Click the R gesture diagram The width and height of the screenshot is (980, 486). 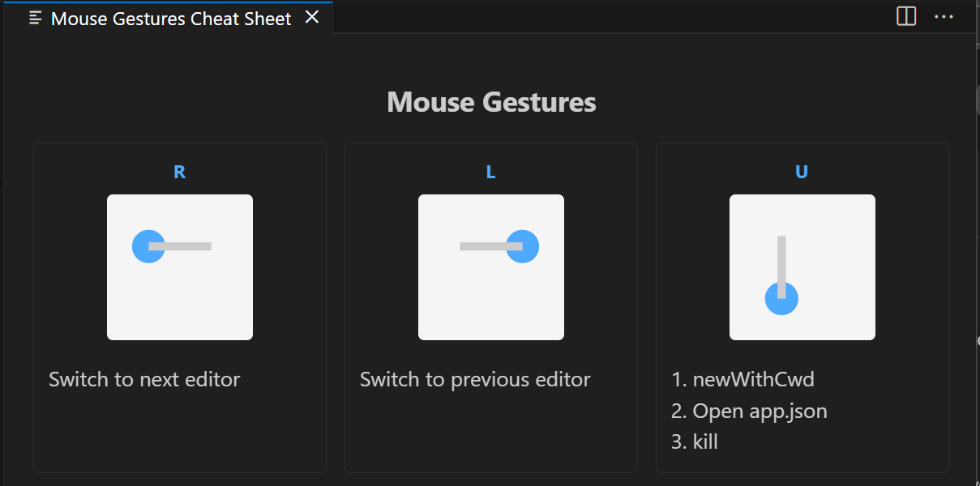click(180, 267)
